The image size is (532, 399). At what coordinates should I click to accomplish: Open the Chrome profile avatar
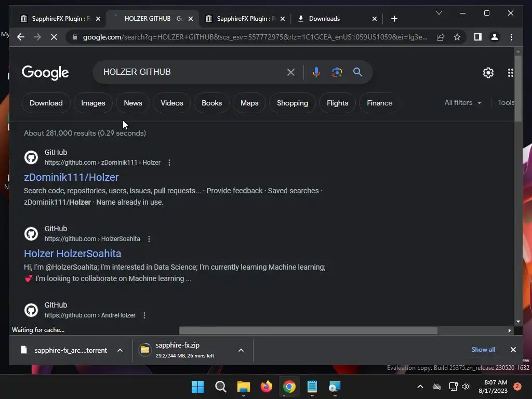point(495,37)
